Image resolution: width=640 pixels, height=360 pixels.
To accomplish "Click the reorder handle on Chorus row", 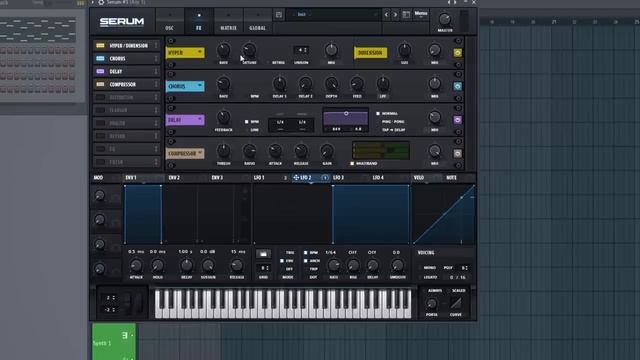I will [x=156, y=58].
